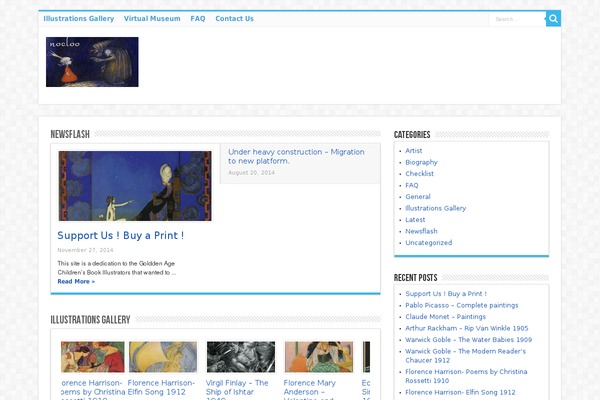Screen dimensions: 600x400
Task: Select Latest category
Action: click(x=415, y=220)
